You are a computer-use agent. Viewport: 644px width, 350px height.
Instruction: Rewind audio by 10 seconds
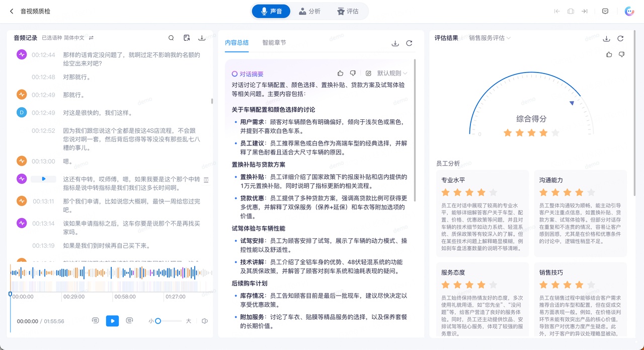click(95, 321)
